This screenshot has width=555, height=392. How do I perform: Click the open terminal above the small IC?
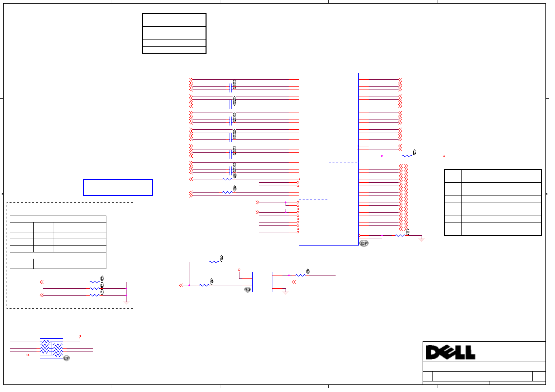(x=239, y=270)
